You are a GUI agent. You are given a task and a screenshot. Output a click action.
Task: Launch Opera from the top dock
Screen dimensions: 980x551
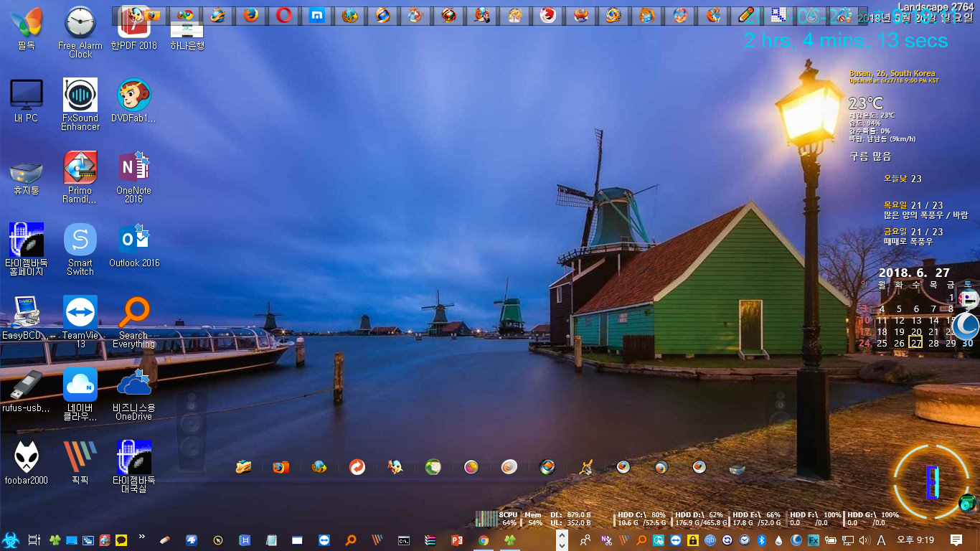[283, 15]
